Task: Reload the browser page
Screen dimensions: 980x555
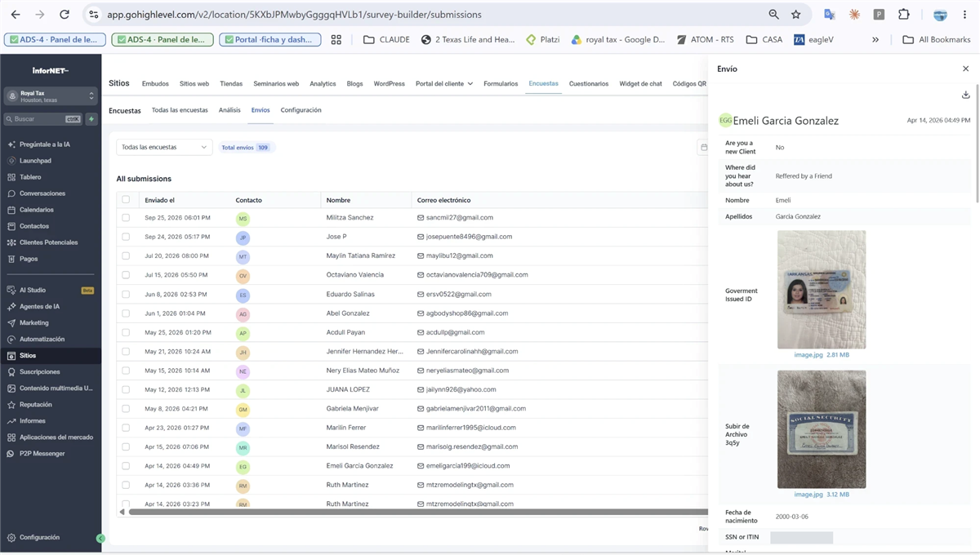Action: point(65,15)
